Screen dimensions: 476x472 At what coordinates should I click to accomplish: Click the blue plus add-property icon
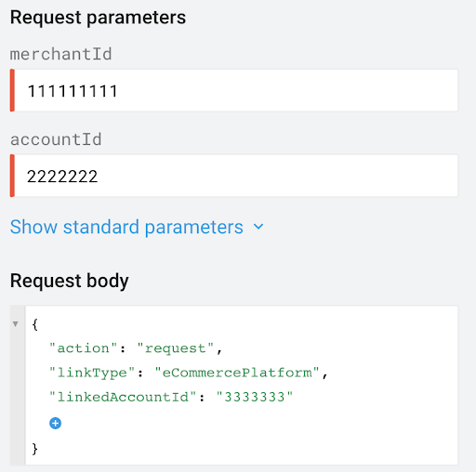coord(56,423)
